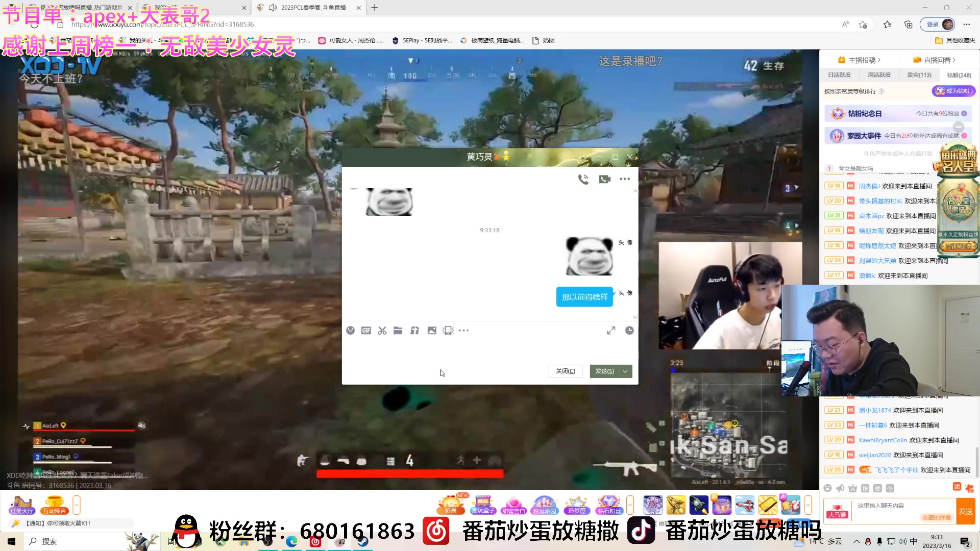
Task: Open the 造梦屋 icon
Action: coord(577,505)
